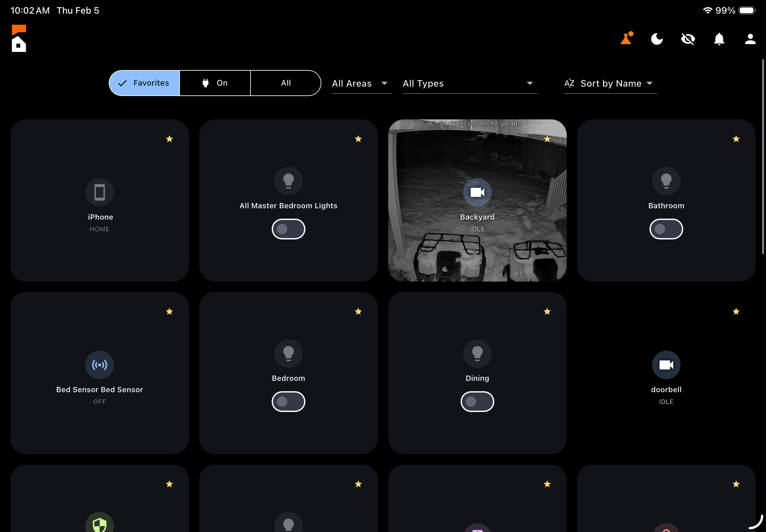Viewport: 766px width, 532px height.
Task: Open the Sort by Name dropdown
Action: coord(610,83)
